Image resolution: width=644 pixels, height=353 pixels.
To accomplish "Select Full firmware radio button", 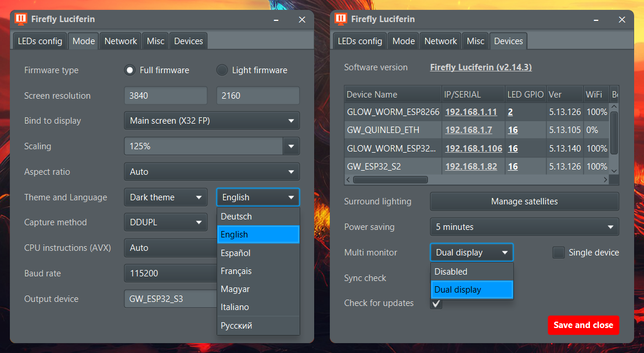I will pos(129,70).
